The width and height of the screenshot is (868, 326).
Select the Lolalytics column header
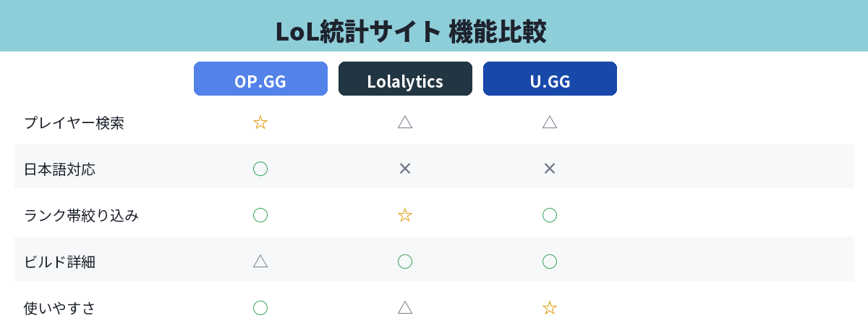tap(405, 79)
